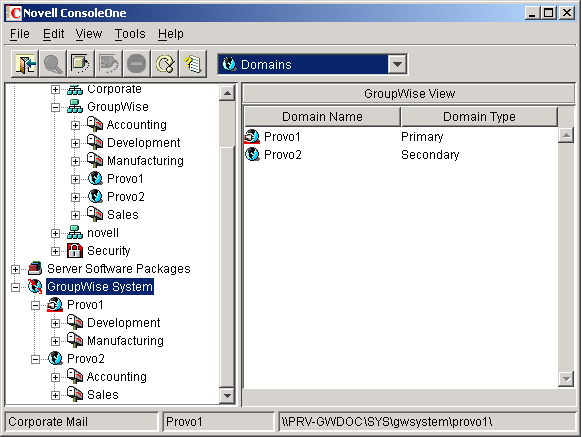The height and width of the screenshot is (437, 581).
Task: Click the GroupWise organizational unit icon
Action: [x=75, y=107]
